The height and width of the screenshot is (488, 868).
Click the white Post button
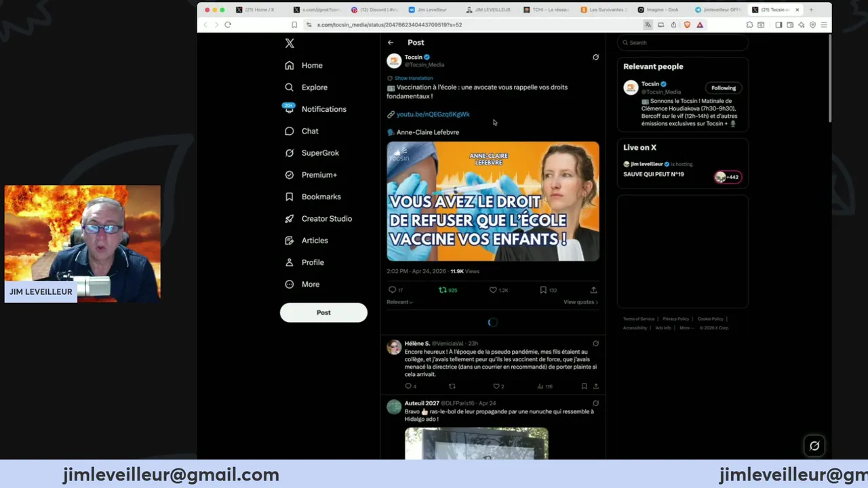[x=323, y=312]
